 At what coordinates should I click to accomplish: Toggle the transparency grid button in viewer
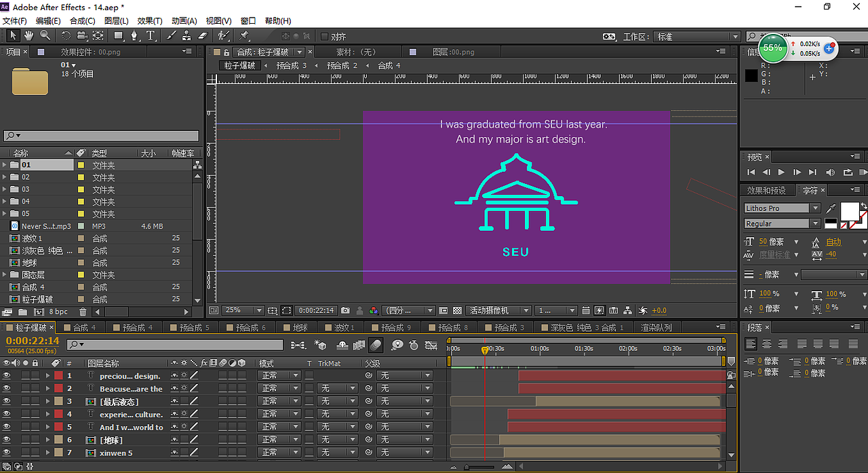[x=458, y=310]
